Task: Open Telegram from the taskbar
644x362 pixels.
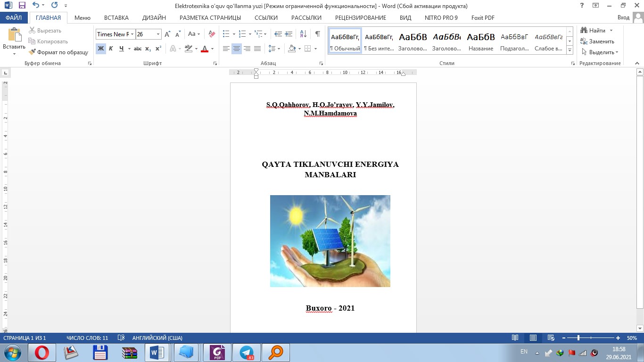Action: [x=247, y=353]
